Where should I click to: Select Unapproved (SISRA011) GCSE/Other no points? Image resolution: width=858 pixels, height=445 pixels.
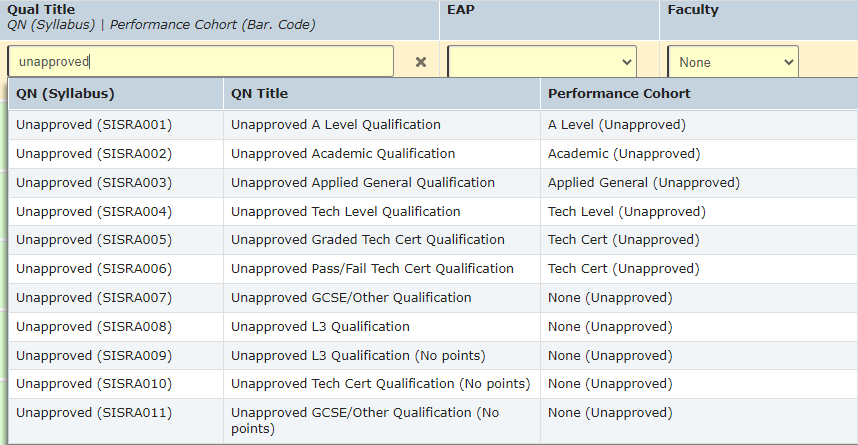tap(94, 413)
